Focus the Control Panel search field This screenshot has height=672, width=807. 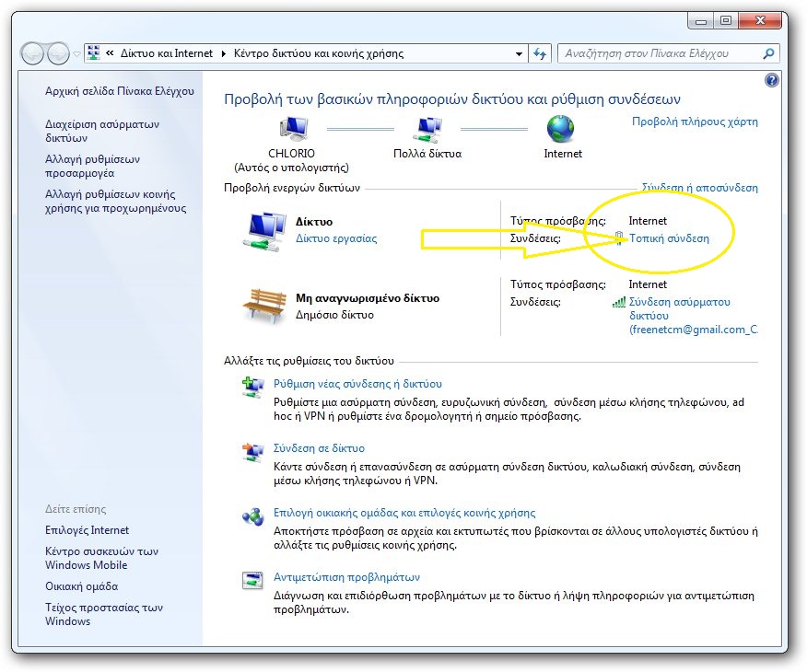(669, 53)
